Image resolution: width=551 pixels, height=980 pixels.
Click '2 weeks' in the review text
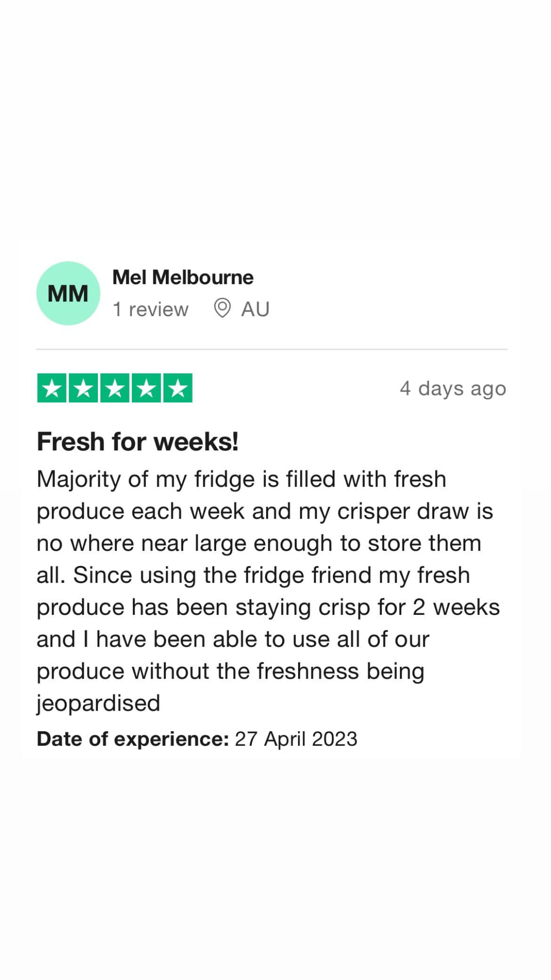456,607
